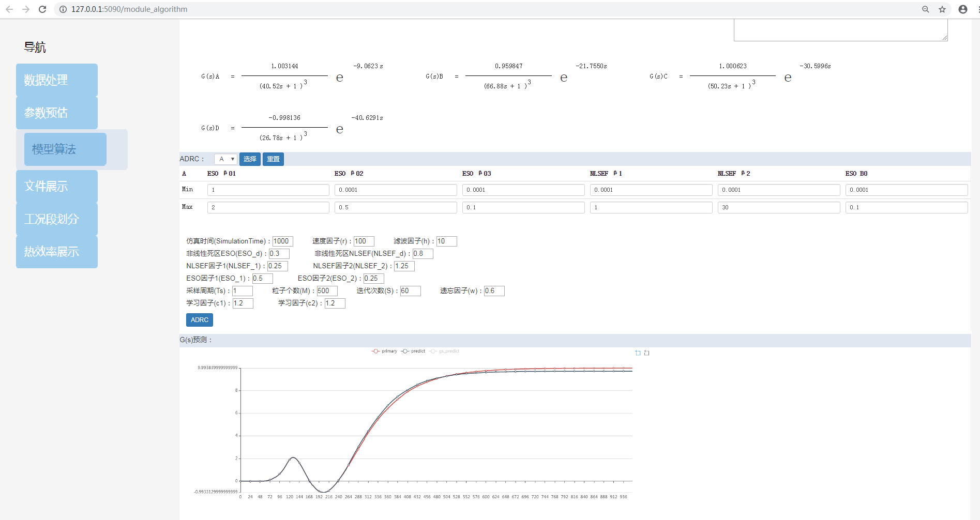Edit Max value of ESO β02
980x520 pixels.
point(396,207)
